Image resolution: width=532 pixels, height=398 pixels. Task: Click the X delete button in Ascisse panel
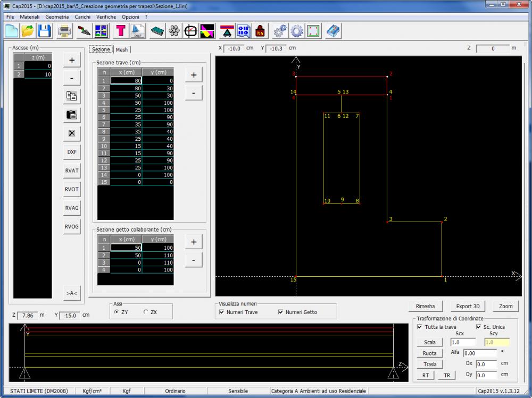tap(72, 133)
